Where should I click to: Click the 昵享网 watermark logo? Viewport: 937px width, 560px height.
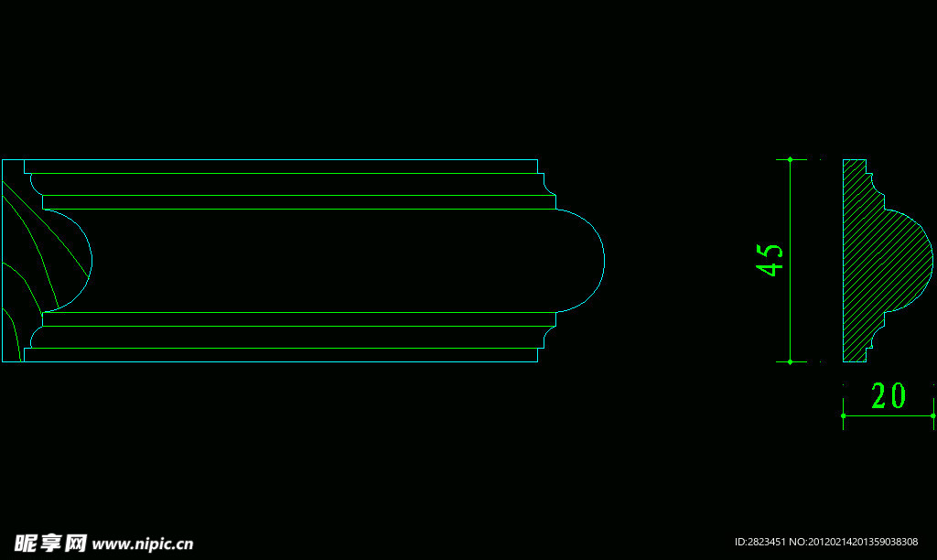coord(50,542)
